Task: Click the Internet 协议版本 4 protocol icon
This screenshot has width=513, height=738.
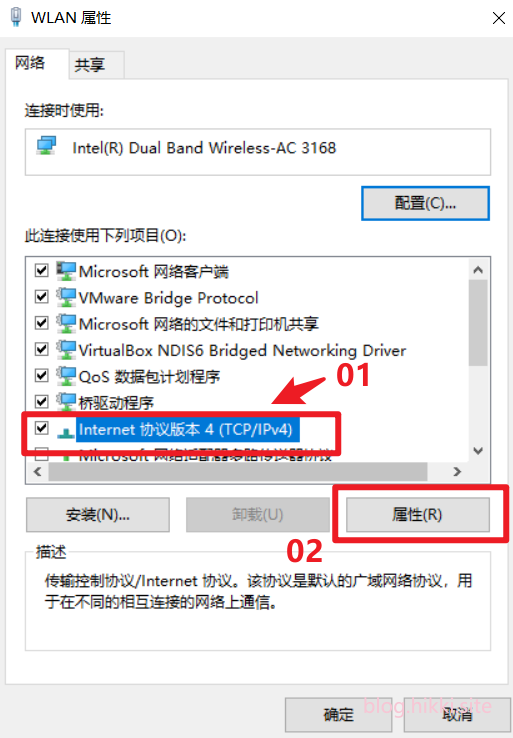Action: tap(66, 431)
